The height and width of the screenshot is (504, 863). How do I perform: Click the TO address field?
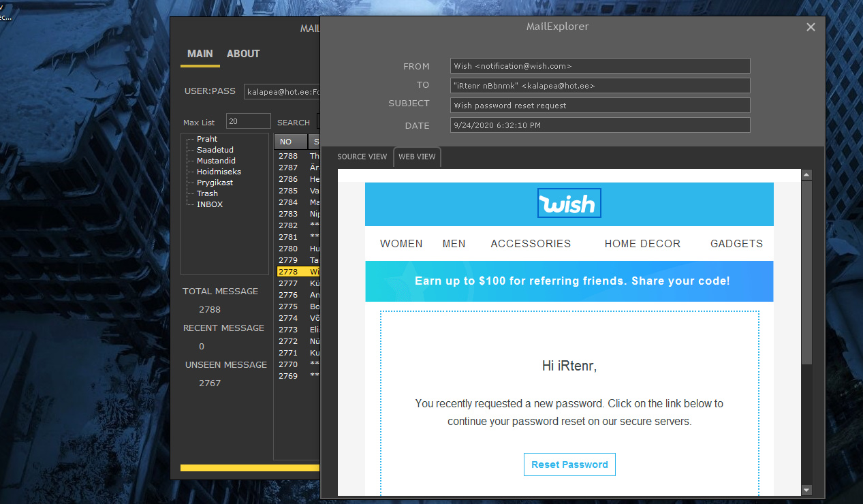pyautogui.click(x=600, y=86)
